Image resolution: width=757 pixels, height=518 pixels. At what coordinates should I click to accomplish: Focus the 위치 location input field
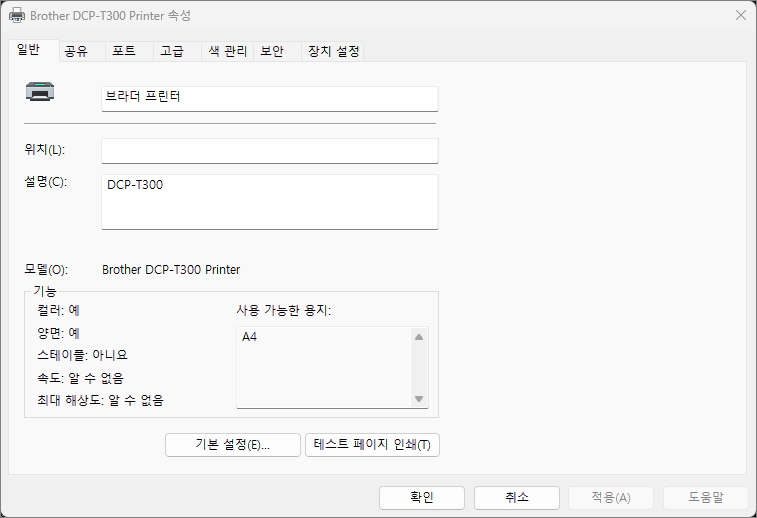pyautogui.click(x=270, y=151)
